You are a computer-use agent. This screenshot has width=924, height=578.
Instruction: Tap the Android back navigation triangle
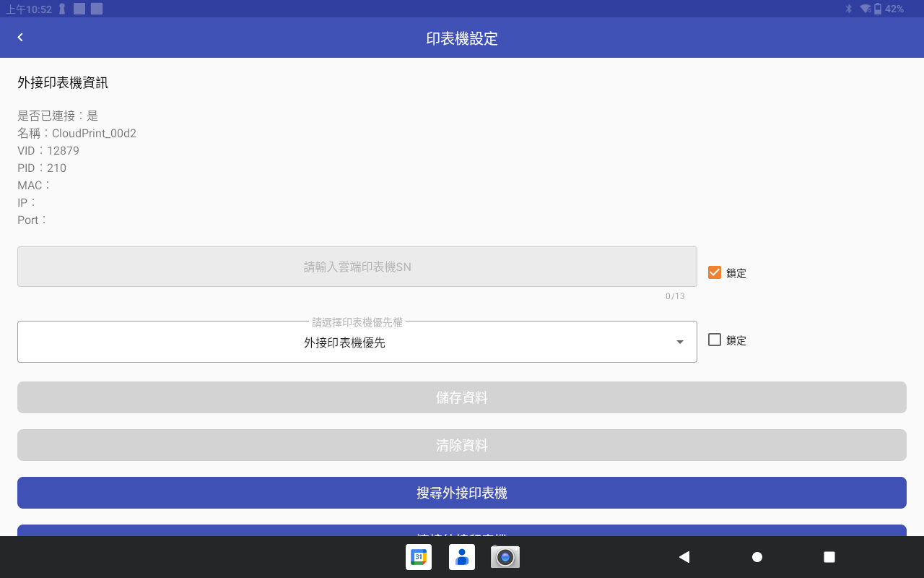click(684, 557)
